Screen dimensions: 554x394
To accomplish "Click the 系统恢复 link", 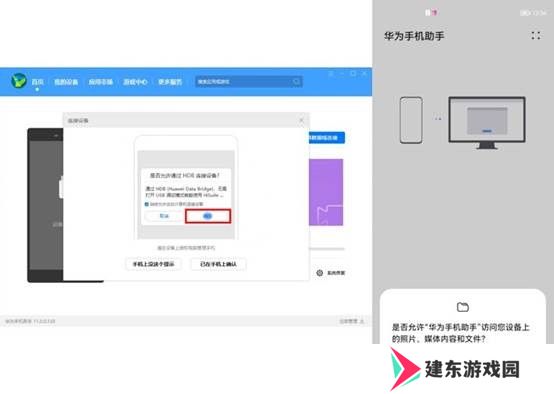I will pos(336,273).
